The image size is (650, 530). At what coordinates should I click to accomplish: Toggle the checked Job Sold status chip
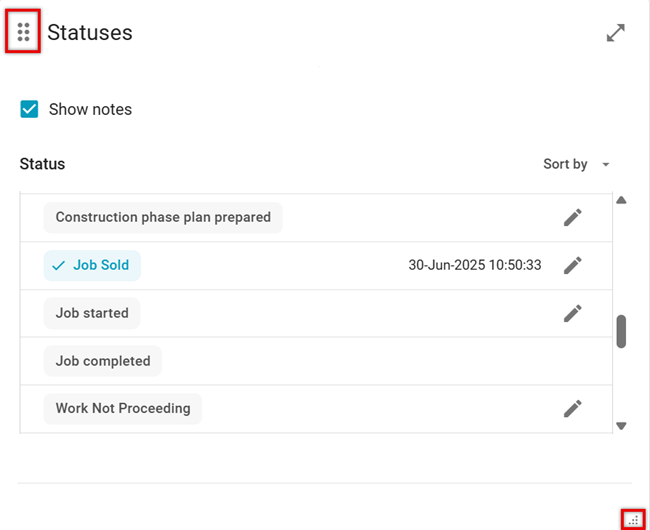click(92, 265)
